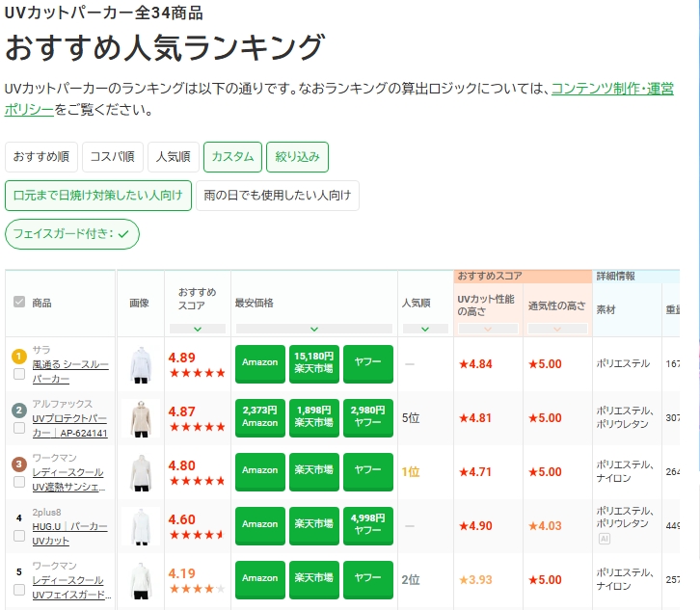
Task: Click 15,180円 楽天市場 button
Action: (314, 363)
